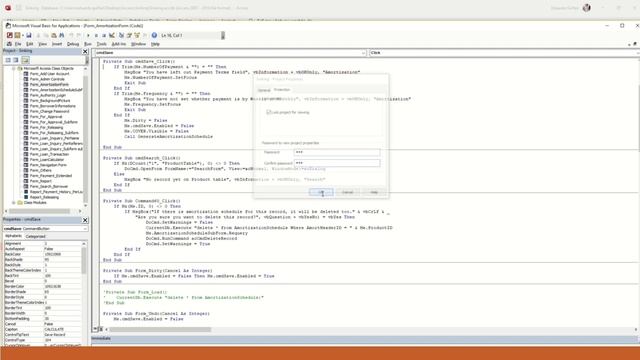Click the Confirm password input field

pos(337,163)
